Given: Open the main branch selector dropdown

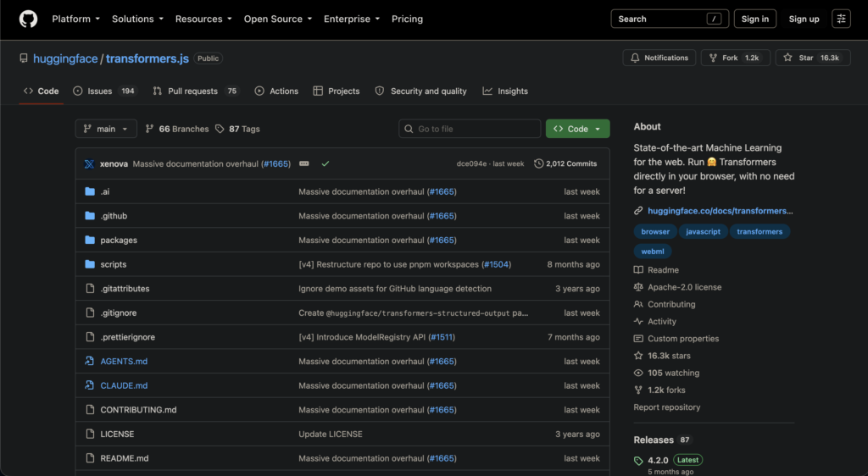Looking at the screenshot, I should coord(106,129).
